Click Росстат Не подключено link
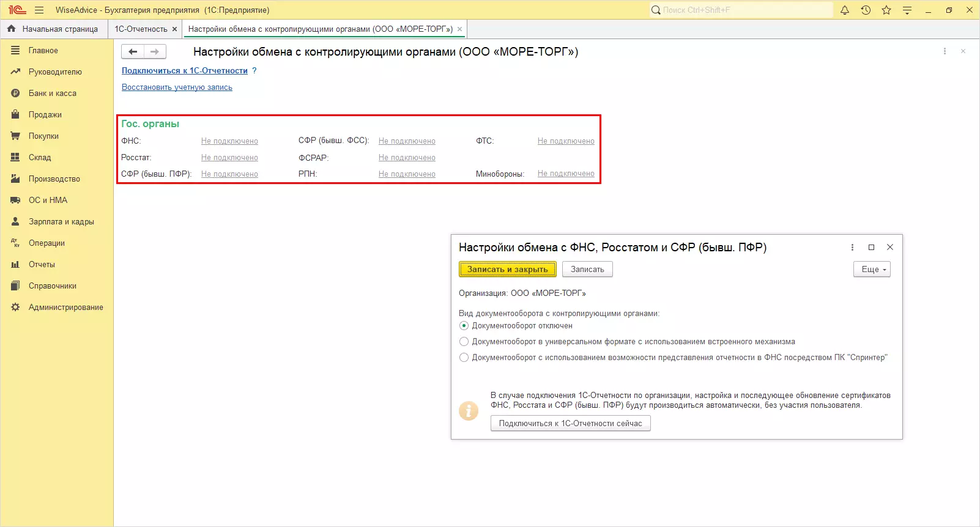This screenshot has height=527, width=980. click(x=229, y=158)
